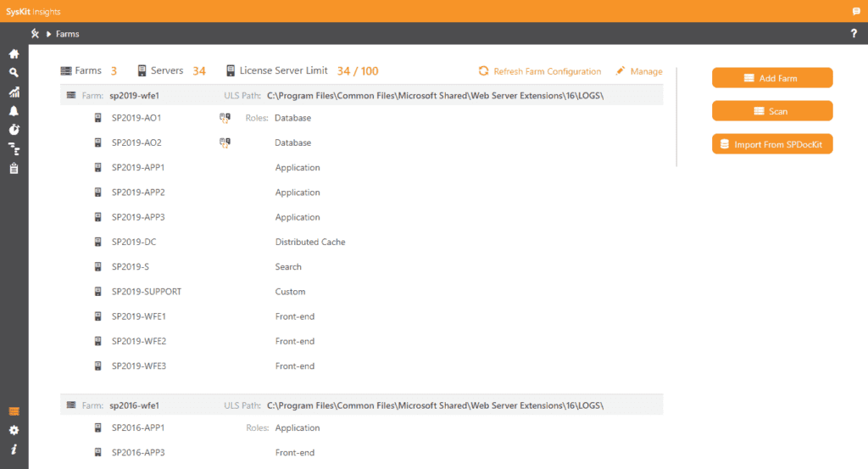Open the Settings gear in sidebar

[14, 430]
